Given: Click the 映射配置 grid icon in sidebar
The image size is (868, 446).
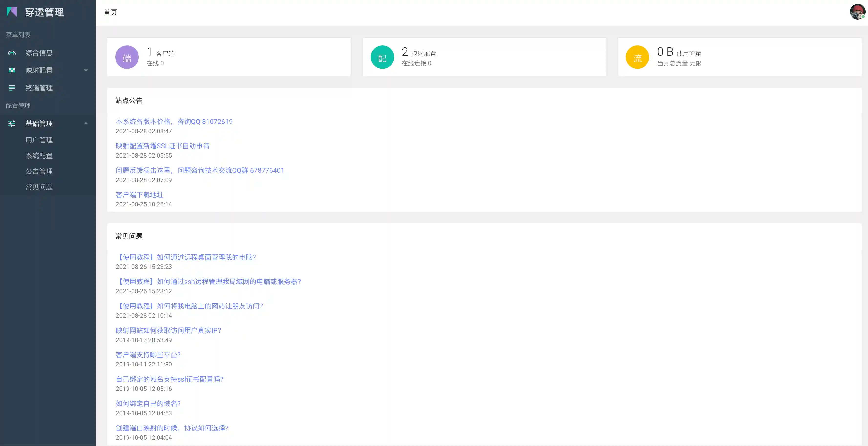Looking at the screenshot, I should [x=12, y=70].
